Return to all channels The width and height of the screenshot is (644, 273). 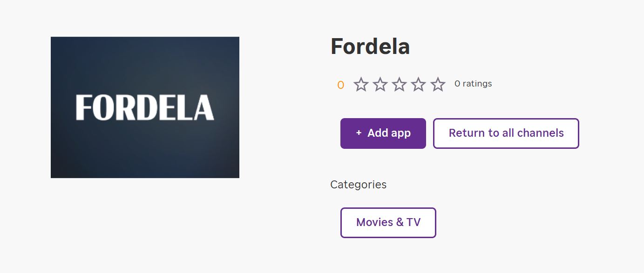506,133
